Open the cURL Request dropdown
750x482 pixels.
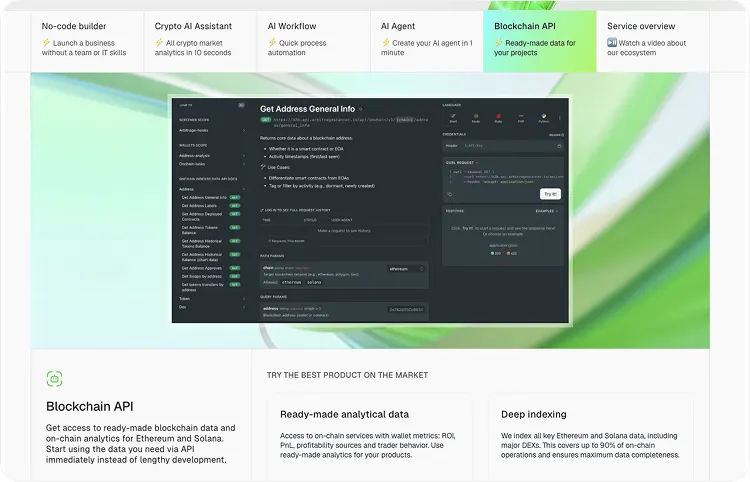pyautogui.click(x=462, y=163)
